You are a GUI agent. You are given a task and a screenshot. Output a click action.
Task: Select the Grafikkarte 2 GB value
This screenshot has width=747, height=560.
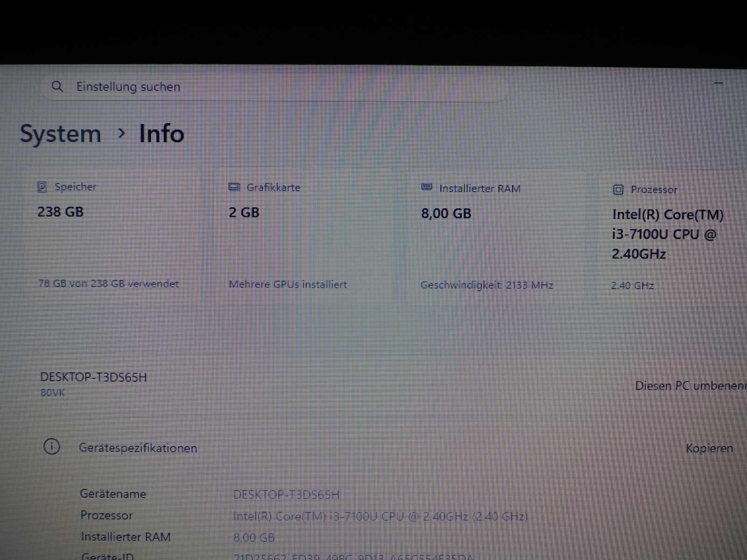[244, 213]
